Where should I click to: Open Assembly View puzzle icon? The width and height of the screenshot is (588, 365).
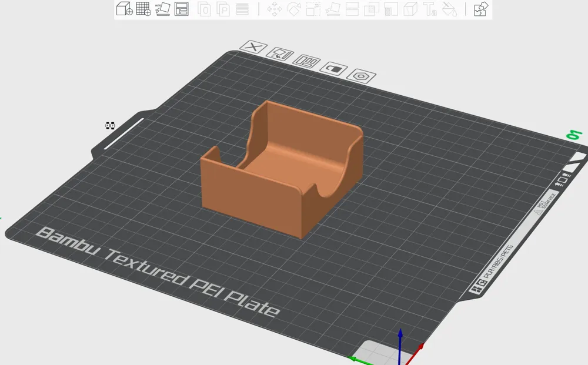pyautogui.click(x=481, y=9)
